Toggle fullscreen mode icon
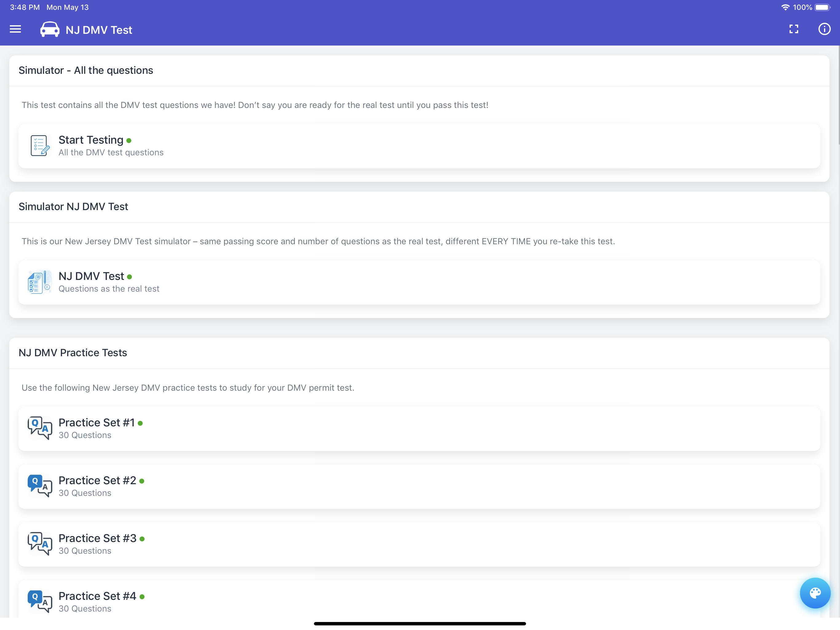 click(794, 29)
